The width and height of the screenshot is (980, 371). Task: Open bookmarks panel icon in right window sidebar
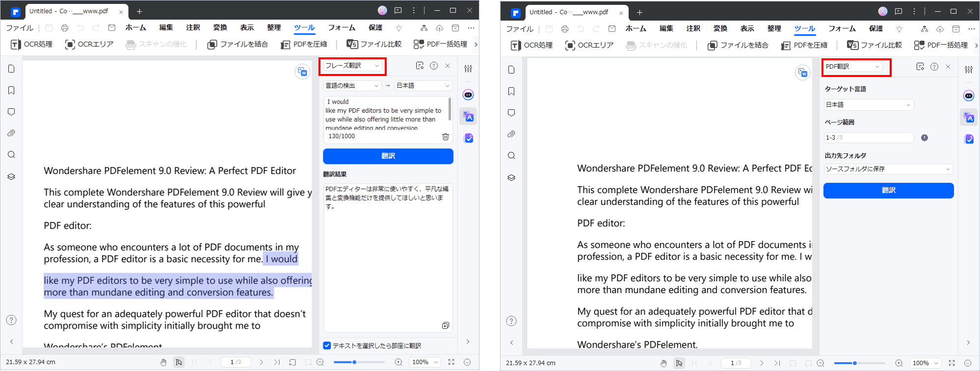coord(511,91)
